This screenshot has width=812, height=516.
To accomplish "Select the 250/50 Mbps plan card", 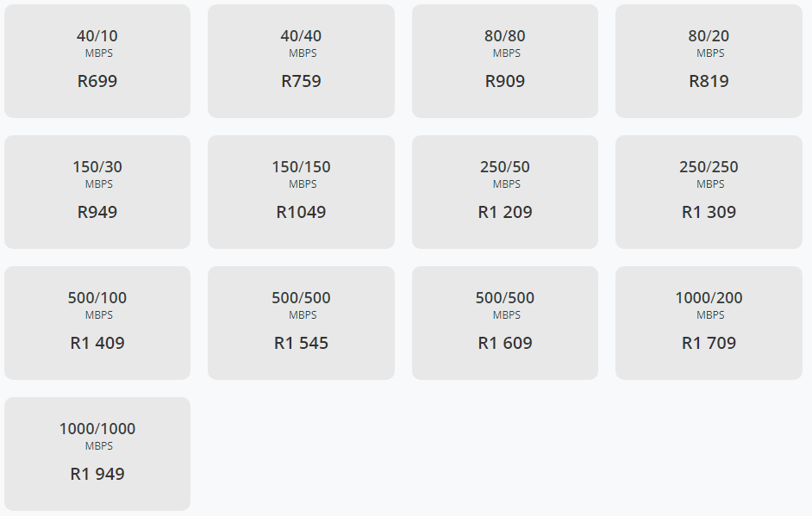I will (x=505, y=191).
